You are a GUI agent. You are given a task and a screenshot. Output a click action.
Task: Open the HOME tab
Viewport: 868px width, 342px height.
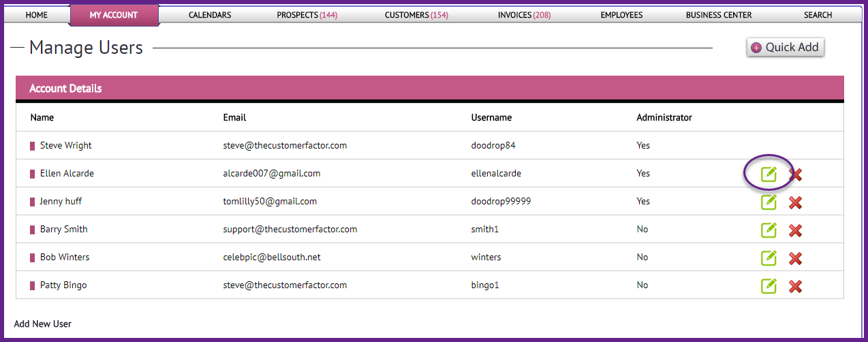point(37,15)
